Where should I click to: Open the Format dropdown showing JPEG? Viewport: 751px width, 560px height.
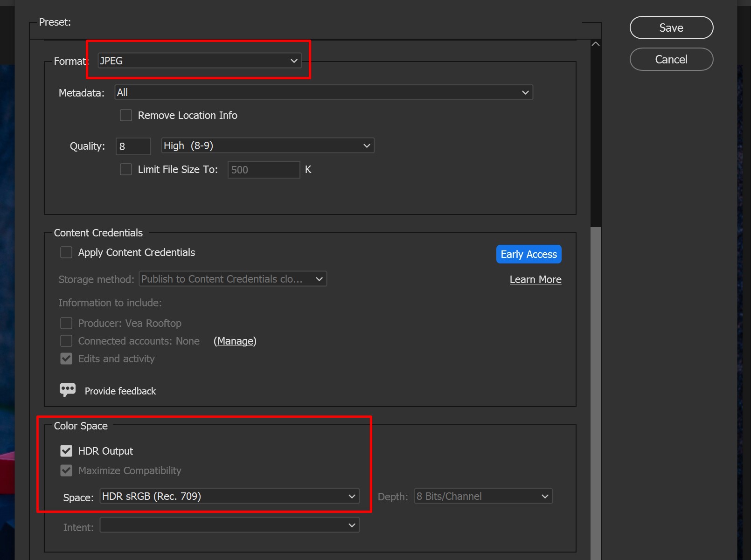pyautogui.click(x=199, y=61)
